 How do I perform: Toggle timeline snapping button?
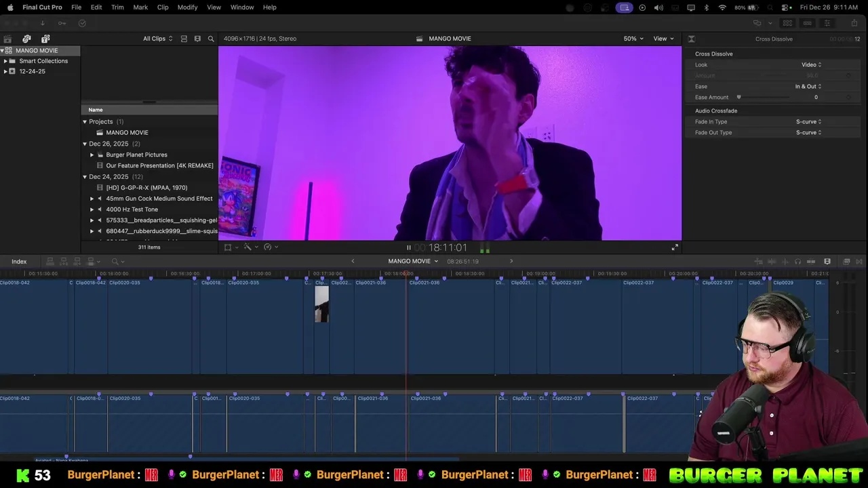pos(812,262)
